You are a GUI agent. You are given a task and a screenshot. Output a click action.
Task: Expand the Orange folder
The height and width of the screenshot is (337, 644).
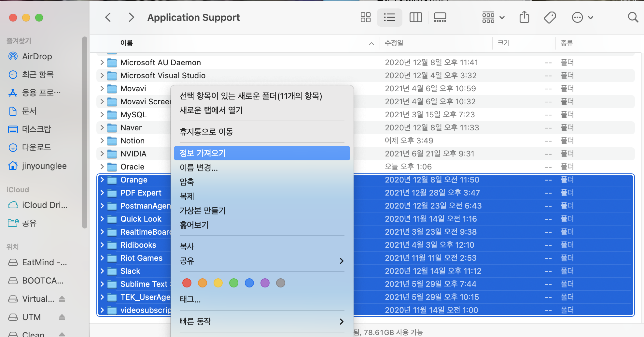click(x=102, y=180)
